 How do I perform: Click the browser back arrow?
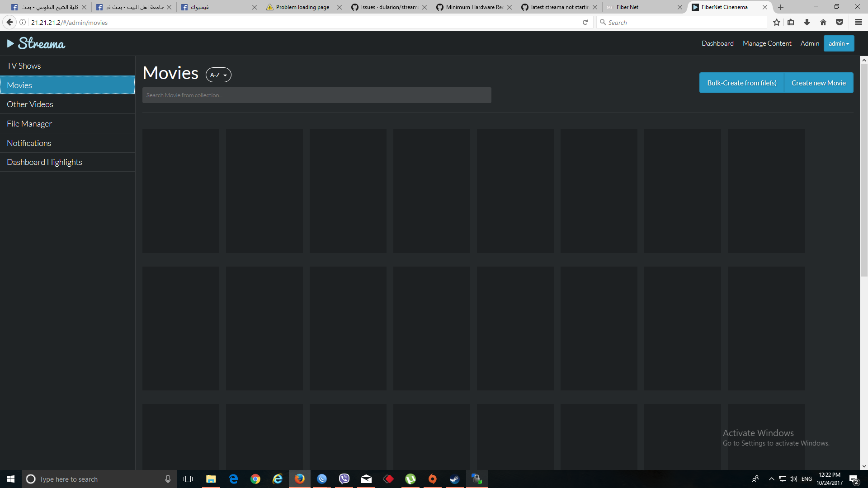tap(9, 22)
